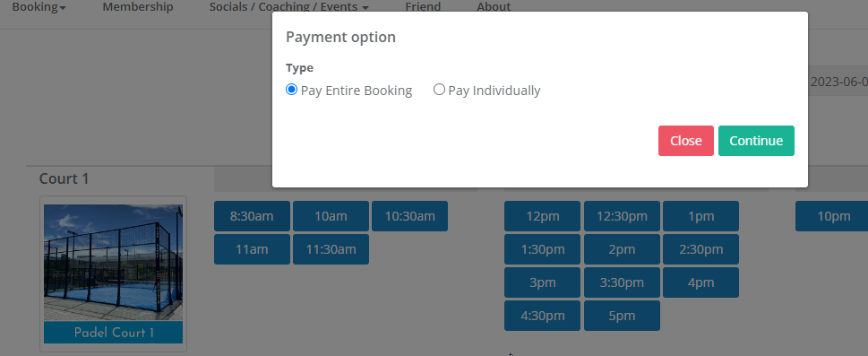
Task: Select the 12pm time slot
Action: click(x=543, y=216)
